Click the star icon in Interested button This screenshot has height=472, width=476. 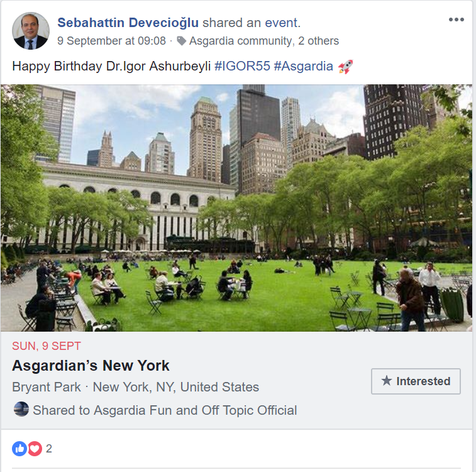tap(387, 381)
